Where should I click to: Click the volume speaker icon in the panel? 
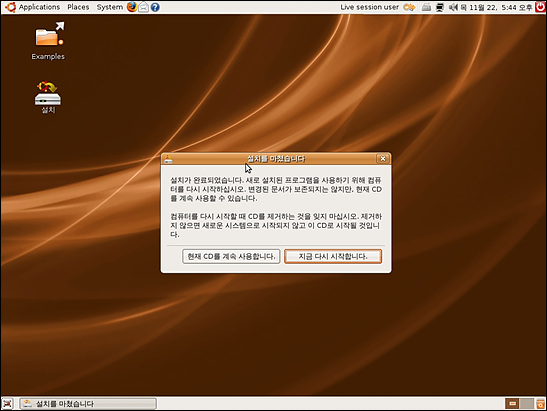(x=453, y=7)
